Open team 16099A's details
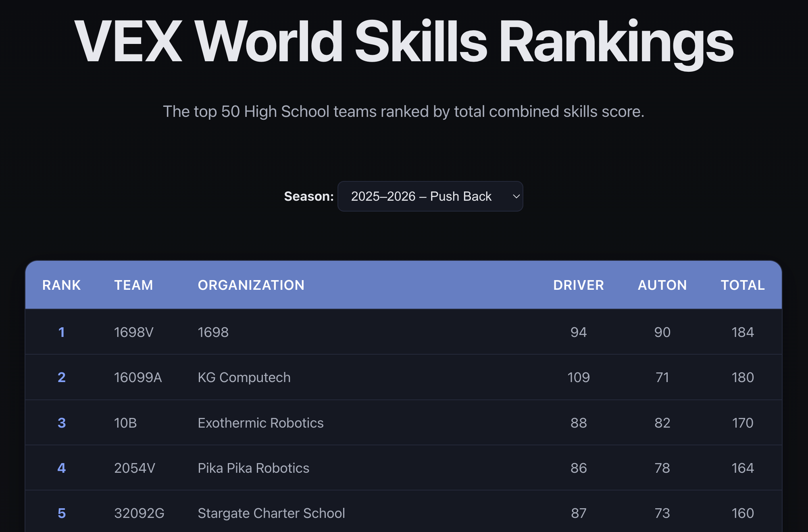808x532 pixels. coord(138,378)
